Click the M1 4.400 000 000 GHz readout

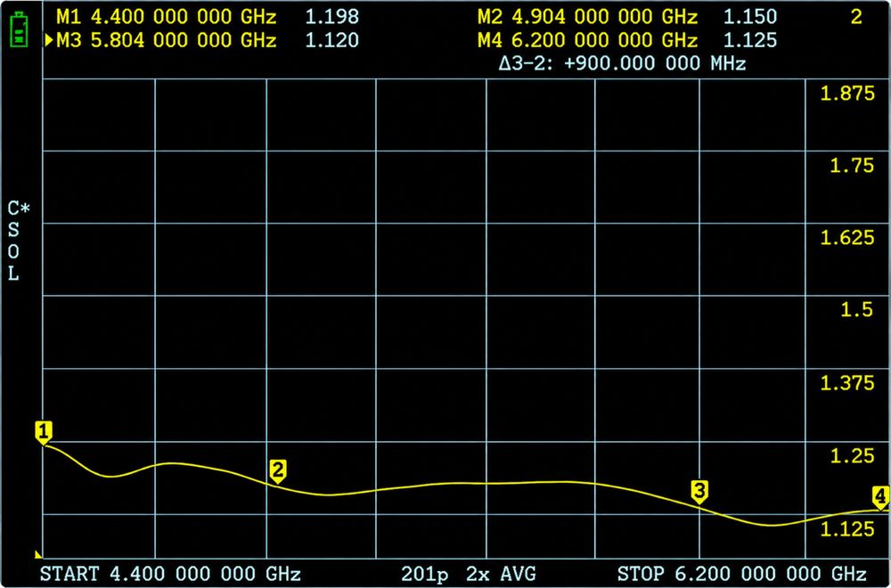pos(166,17)
